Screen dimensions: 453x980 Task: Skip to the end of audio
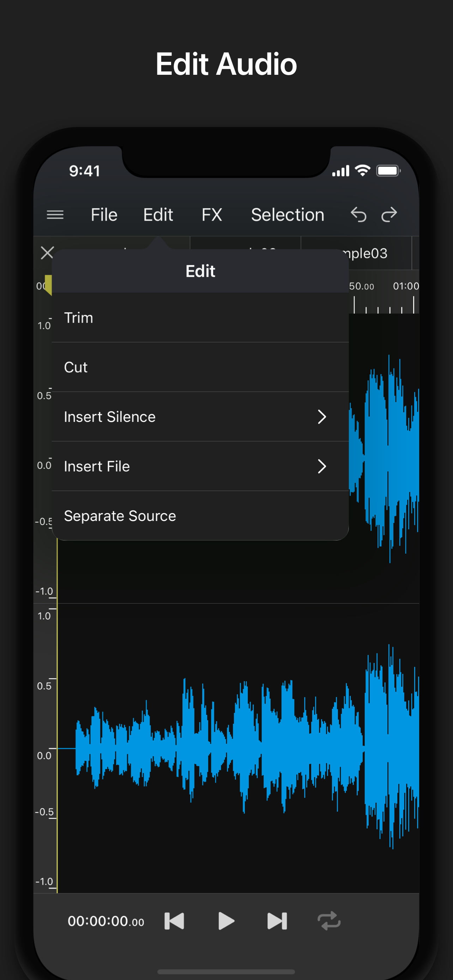point(277,921)
